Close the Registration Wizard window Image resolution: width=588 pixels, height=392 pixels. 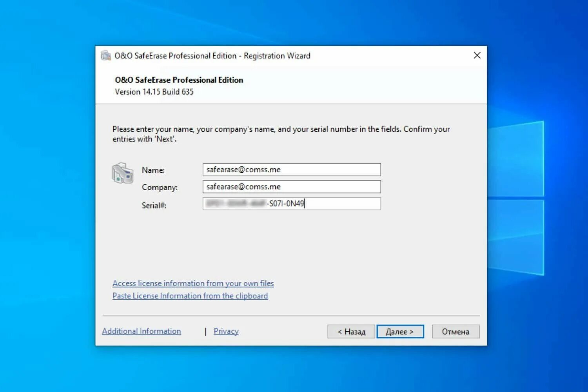477,55
